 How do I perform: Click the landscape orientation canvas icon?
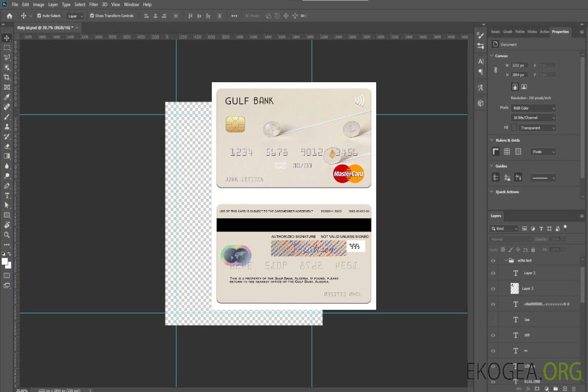coord(524,87)
